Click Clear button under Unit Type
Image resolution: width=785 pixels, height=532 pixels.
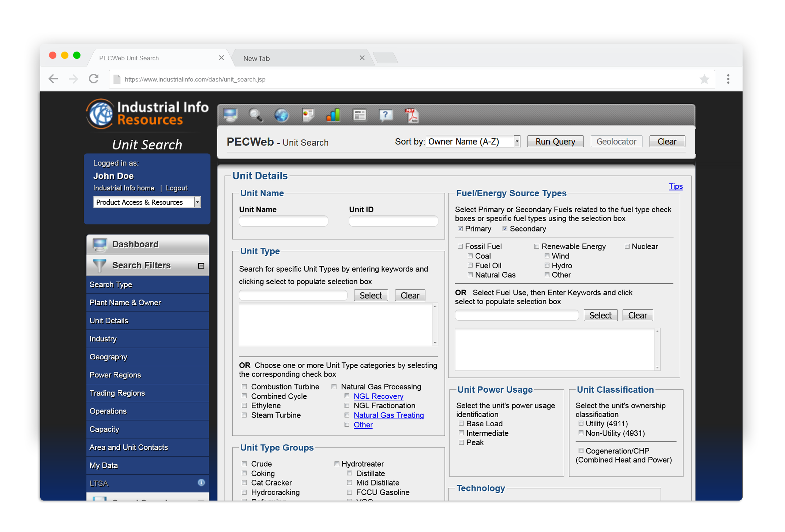click(410, 295)
